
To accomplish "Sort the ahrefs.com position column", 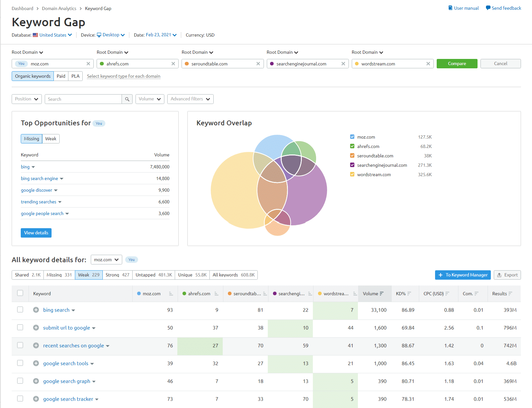I will click(x=216, y=294).
